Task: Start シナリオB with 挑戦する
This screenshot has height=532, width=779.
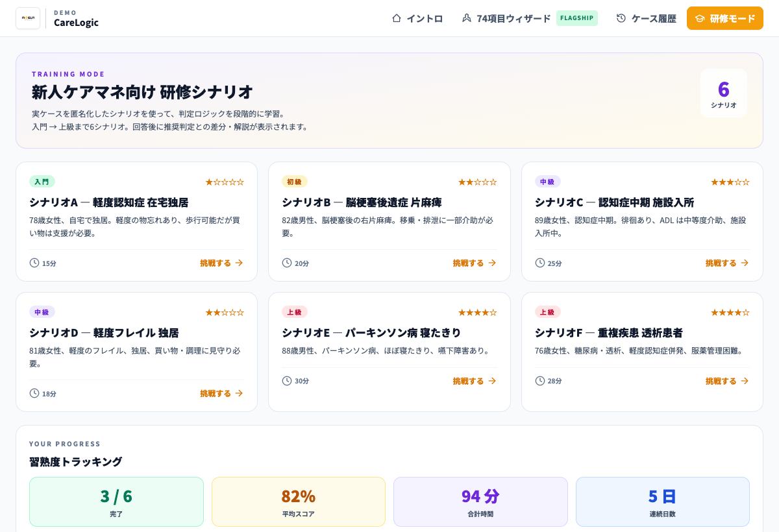Action: tap(475, 263)
